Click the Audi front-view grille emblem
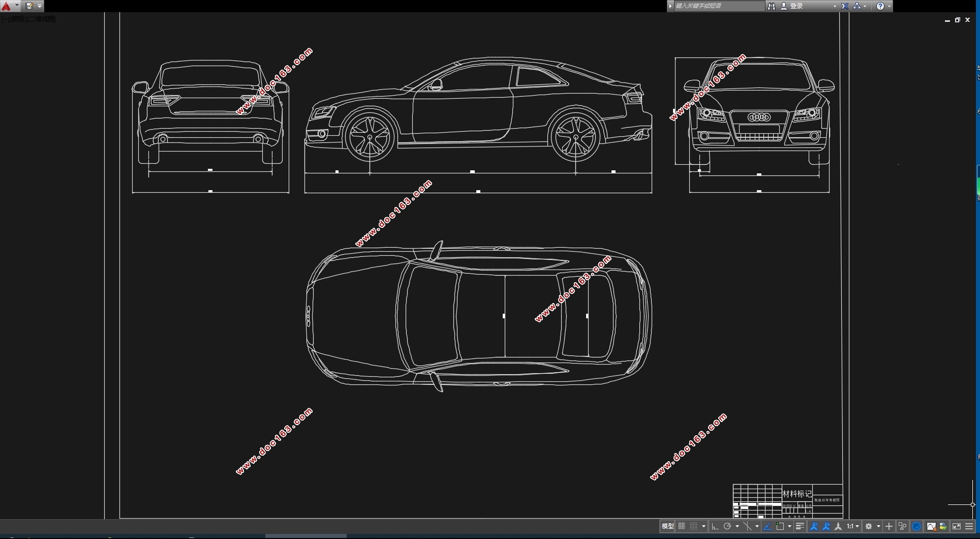Image resolution: width=980 pixels, height=539 pixels. point(759,117)
